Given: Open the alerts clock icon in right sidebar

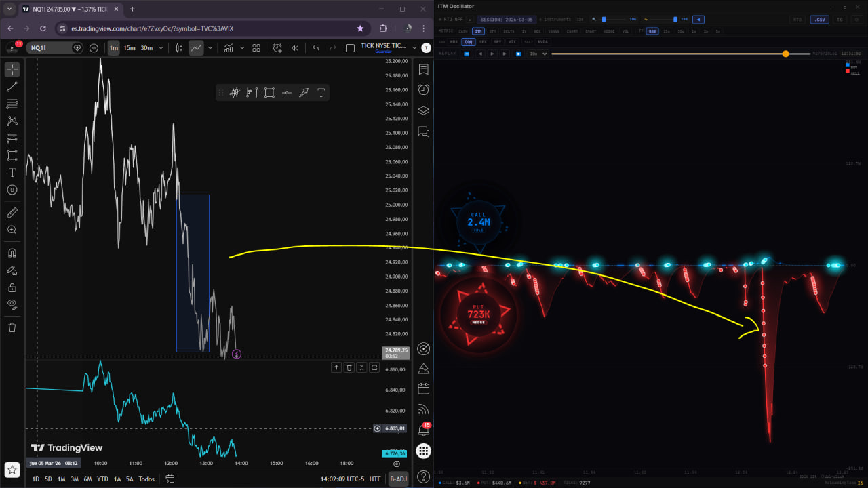Looking at the screenshot, I should 424,89.
